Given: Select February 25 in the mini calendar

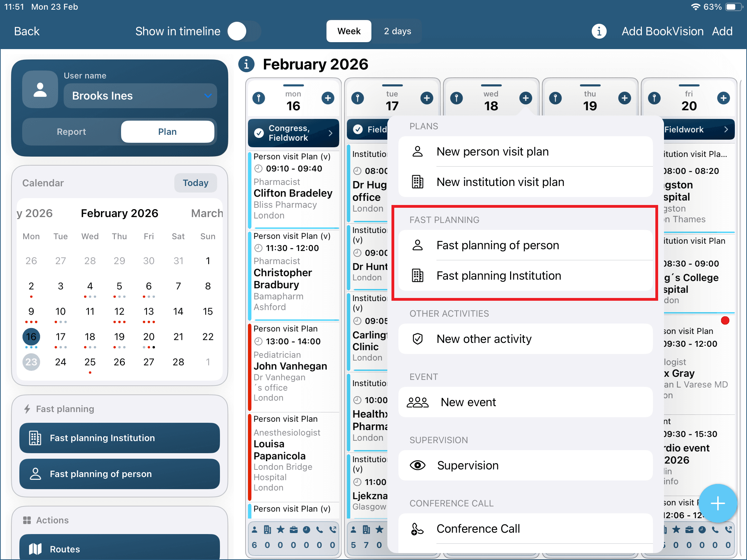Looking at the screenshot, I should click(x=90, y=362).
